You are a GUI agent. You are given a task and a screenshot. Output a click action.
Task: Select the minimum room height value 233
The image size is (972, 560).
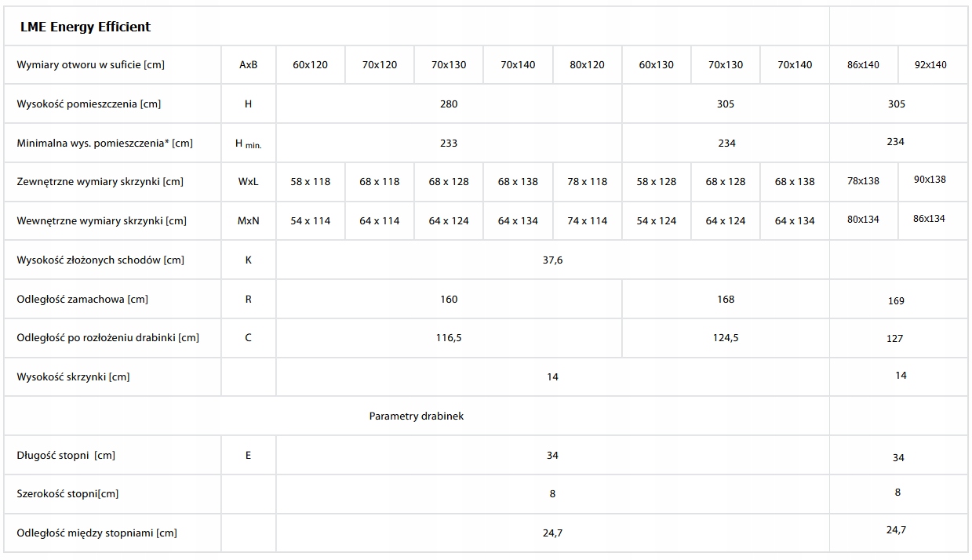449,143
